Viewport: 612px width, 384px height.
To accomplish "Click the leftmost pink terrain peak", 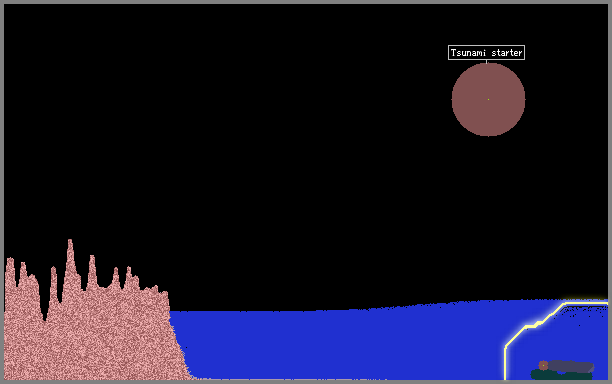I will [10, 269].
